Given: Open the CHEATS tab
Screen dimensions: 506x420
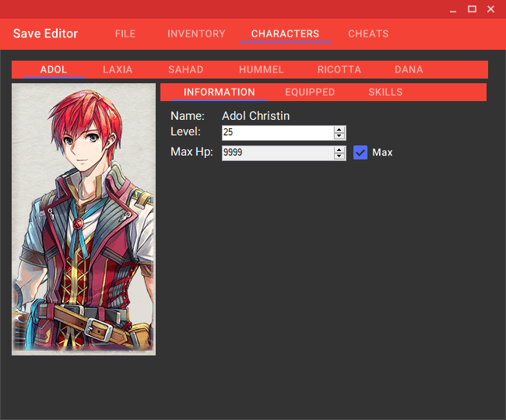Looking at the screenshot, I should (368, 34).
